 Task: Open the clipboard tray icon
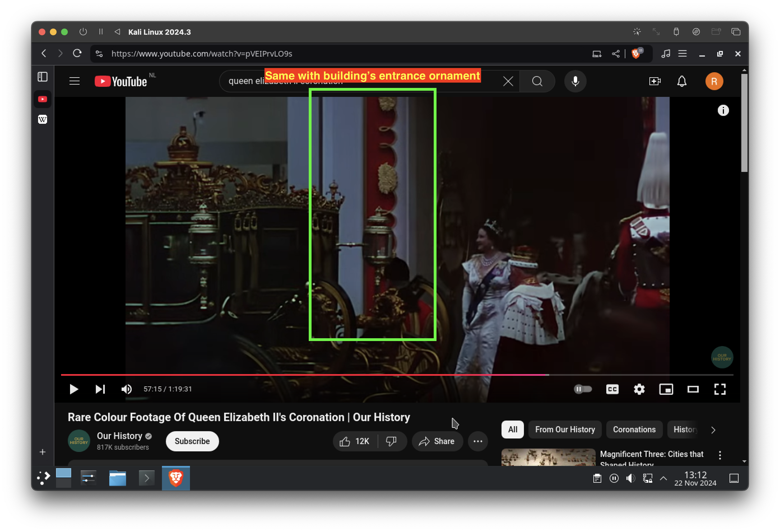[597, 478]
